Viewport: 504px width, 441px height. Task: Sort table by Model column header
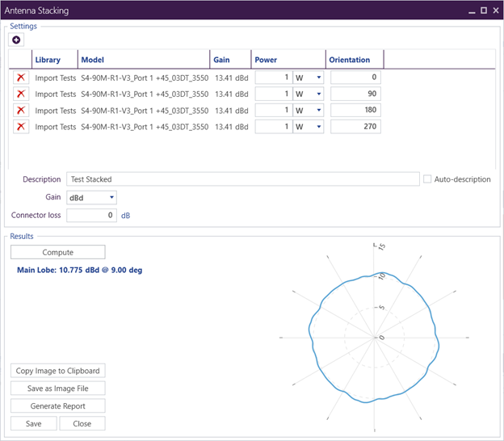click(x=144, y=60)
